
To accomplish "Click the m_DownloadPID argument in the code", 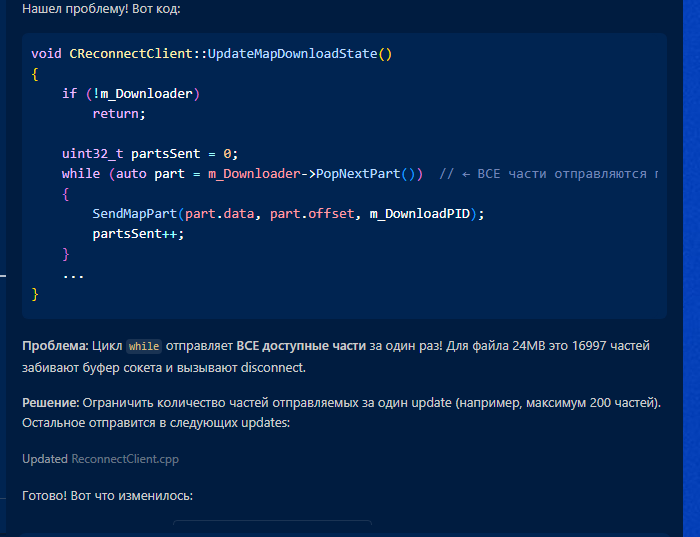I will (x=420, y=214).
